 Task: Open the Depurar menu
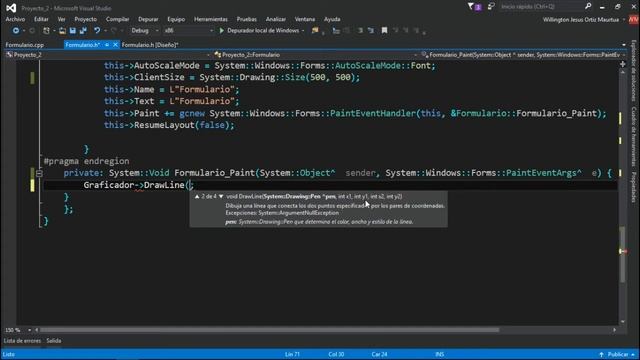click(x=148, y=19)
